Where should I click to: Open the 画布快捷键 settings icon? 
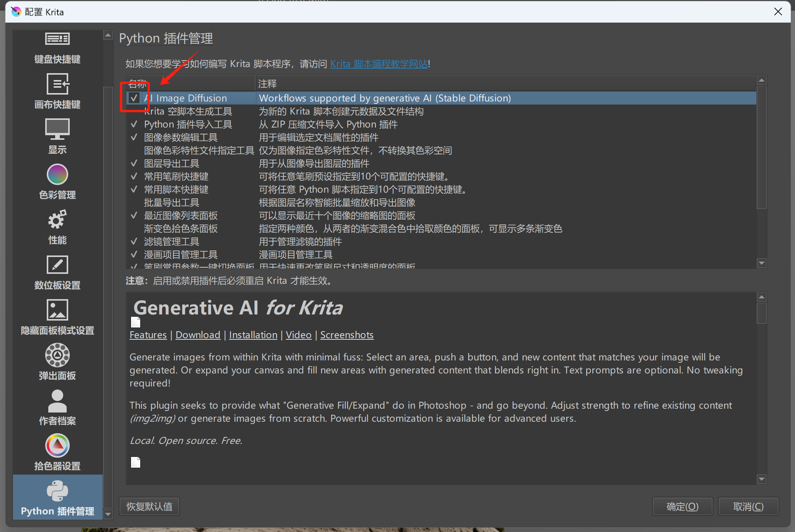[57, 84]
